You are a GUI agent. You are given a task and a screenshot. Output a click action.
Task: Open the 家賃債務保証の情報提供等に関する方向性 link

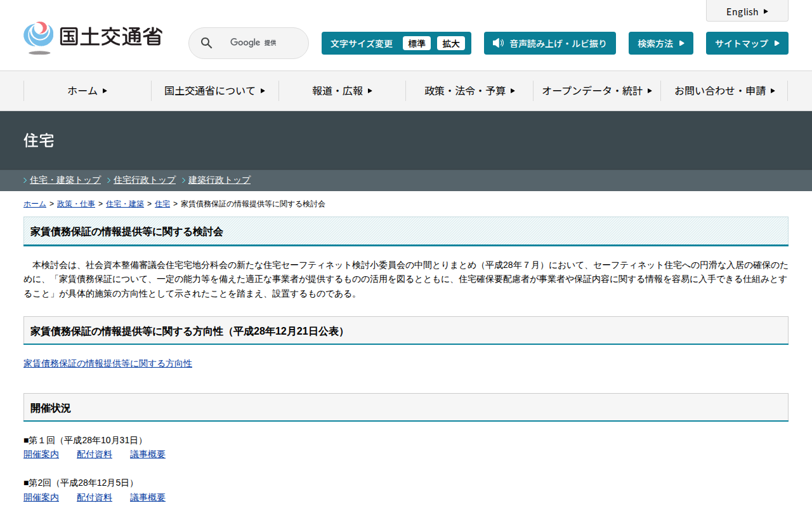point(108,363)
